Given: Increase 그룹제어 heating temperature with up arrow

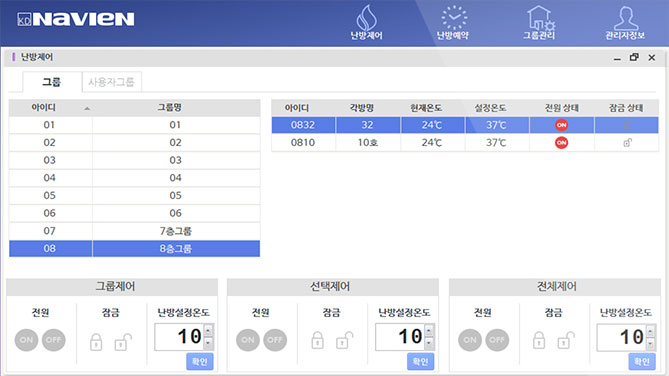Looking at the screenshot, I should (208, 330).
